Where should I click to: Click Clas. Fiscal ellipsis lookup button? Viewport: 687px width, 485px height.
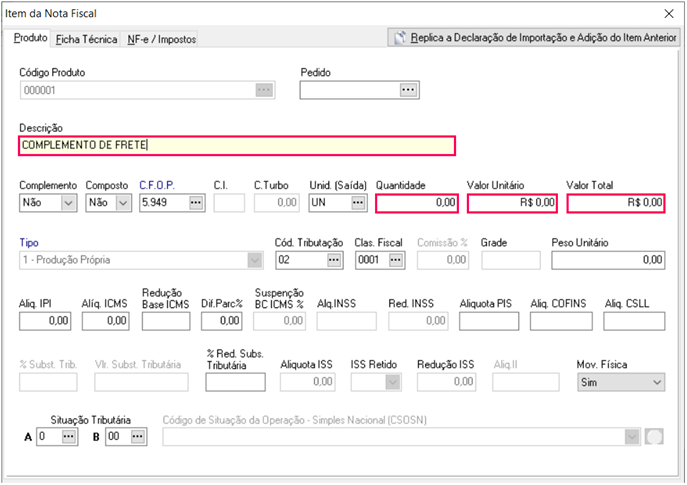point(396,260)
